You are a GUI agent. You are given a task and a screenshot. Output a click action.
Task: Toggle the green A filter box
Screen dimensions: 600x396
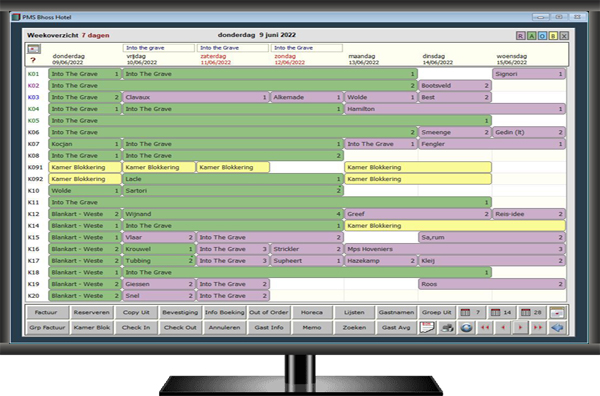coord(532,36)
